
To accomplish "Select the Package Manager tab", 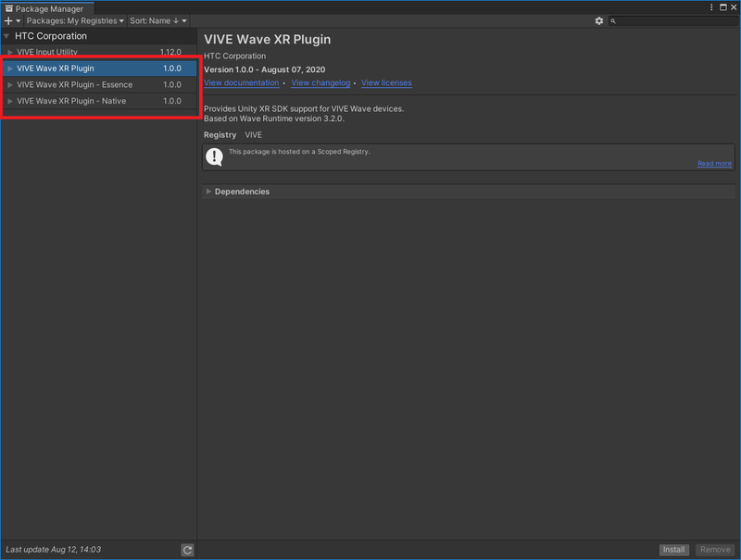I will 47,8.
